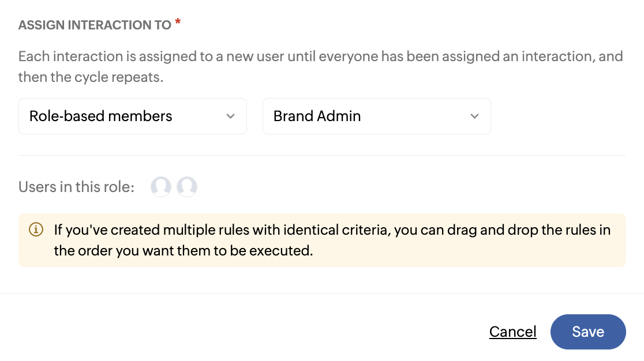Image resolution: width=644 pixels, height=361 pixels.
Task: Click the red required asterisk
Action: [178, 22]
